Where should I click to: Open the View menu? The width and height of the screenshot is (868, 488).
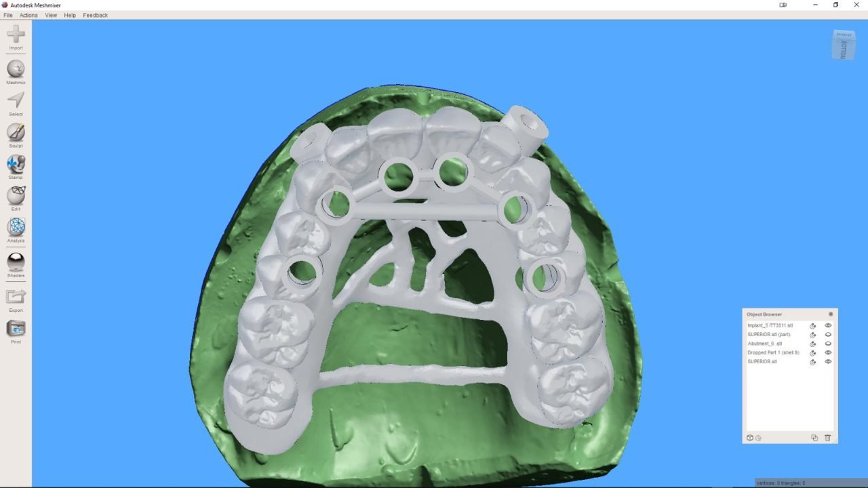pyautogui.click(x=51, y=15)
